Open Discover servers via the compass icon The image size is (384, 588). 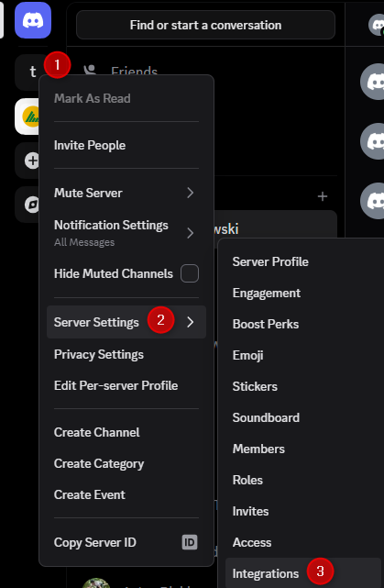(32, 205)
